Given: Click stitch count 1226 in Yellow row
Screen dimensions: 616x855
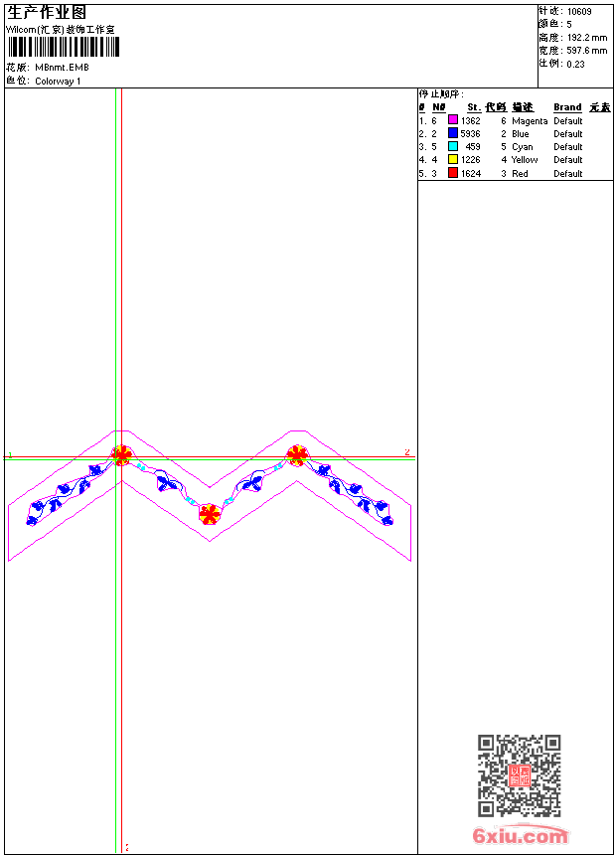Looking at the screenshot, I should click(471, 160).
